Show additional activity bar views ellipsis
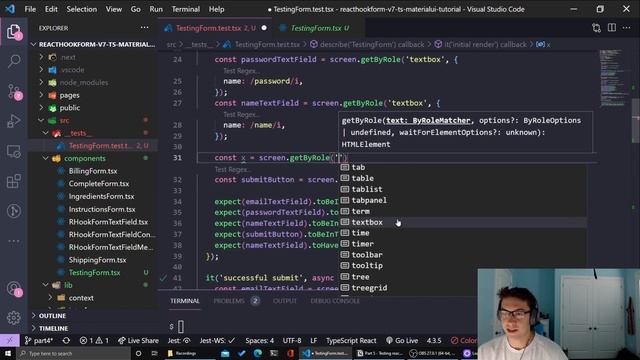 pos(14,241)
